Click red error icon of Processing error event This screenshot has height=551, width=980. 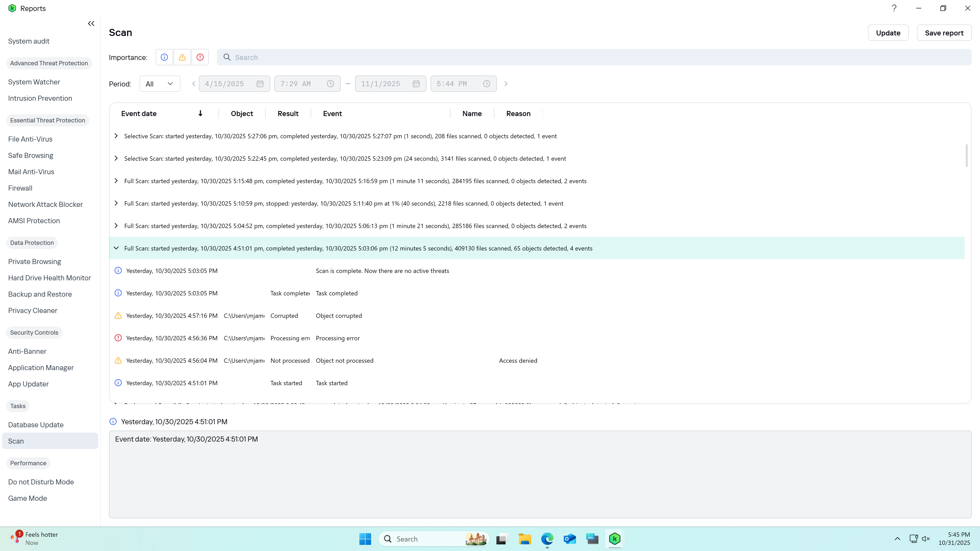[x=118, y=338]
